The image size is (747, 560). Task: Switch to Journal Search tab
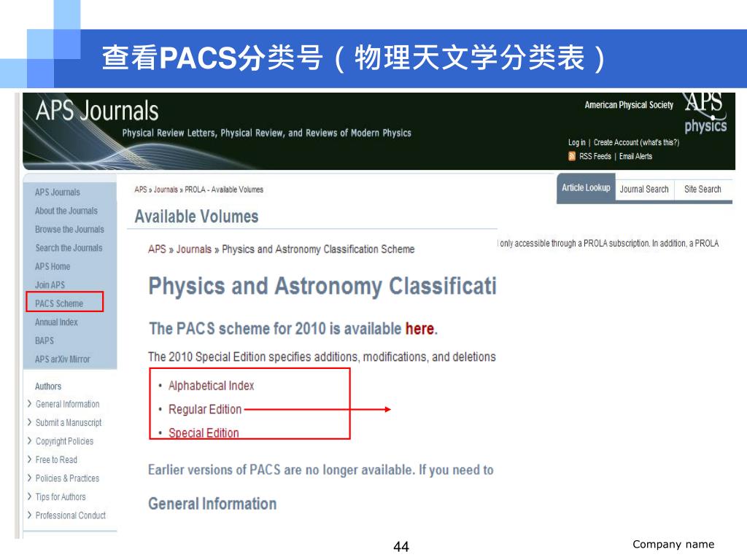pyautogui.click(x=644, y=189)
